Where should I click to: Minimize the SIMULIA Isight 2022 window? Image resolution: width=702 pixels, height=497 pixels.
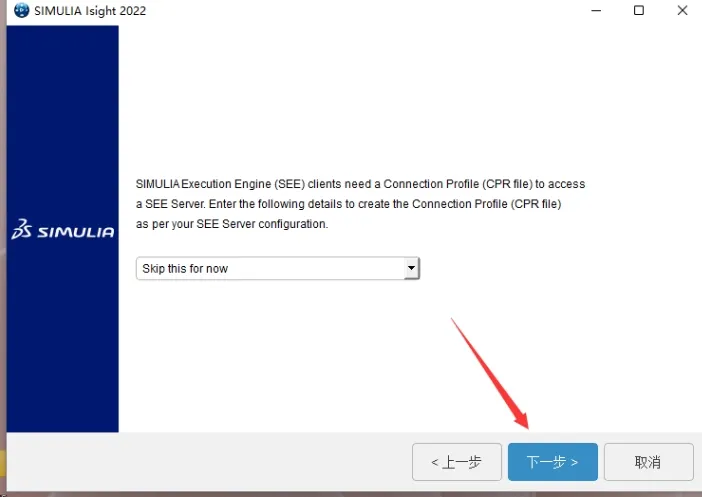pos(596,10)
